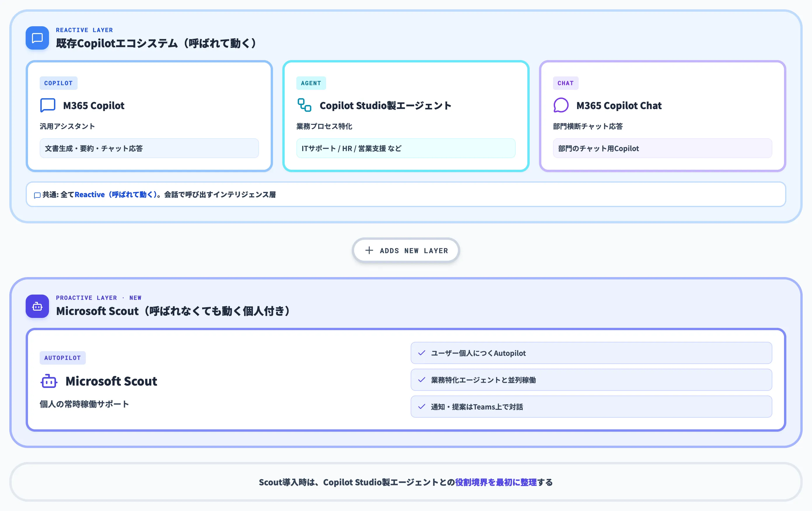Viewport: 812px width, 511px height.
Task: Click the ITサポート / HR / 営業支援 など box
Action: [406, 148]
